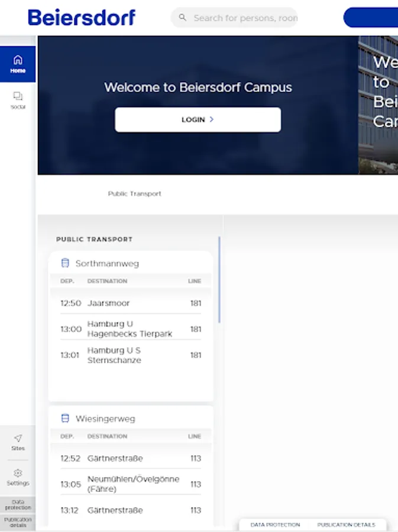
Task: Click the Wiesingerweg stop name
Action: click(105, 419)
